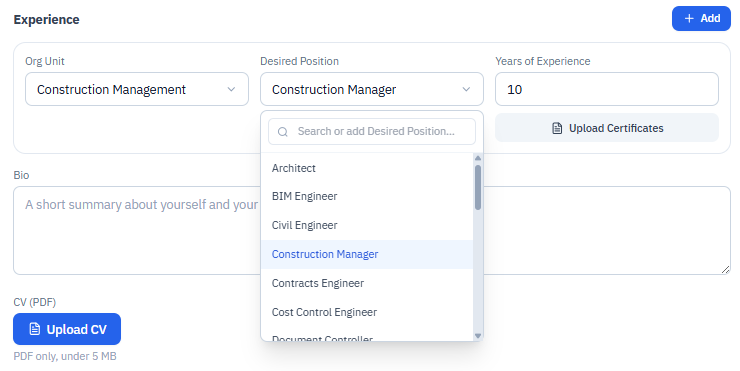Open the Org Unit dropdown chevron
The height and width of the screenshot is (371, 740).
coord(231,89)
